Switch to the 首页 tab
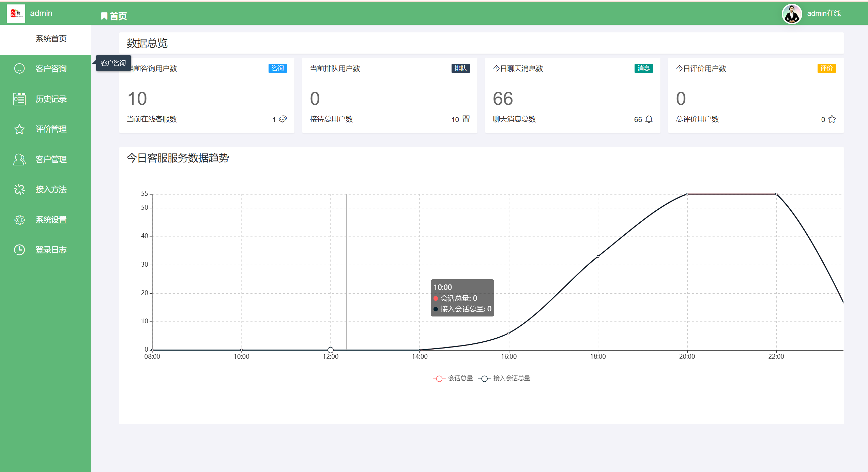Image resolution: width=868 pixels, height=472 pixels. click(x=114, y=16)
